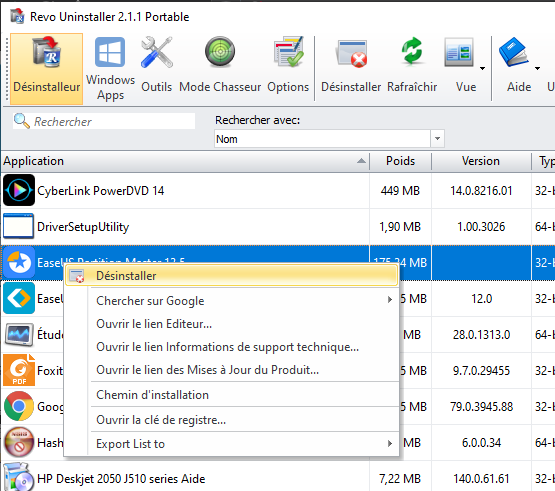555x491 pixels.
Task: Click 7,22 MB size cell
Action: click(400, 479)
